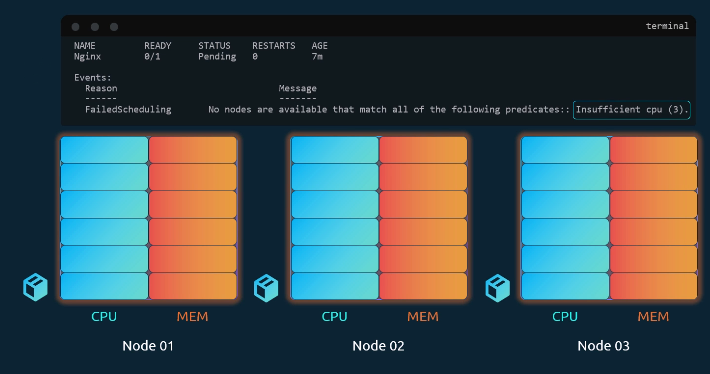Image resolution: width=710 pixels, height=374 pixels.
Task: Click the pod cube icon beside Node 01
Action: click(x=35, y=287)
